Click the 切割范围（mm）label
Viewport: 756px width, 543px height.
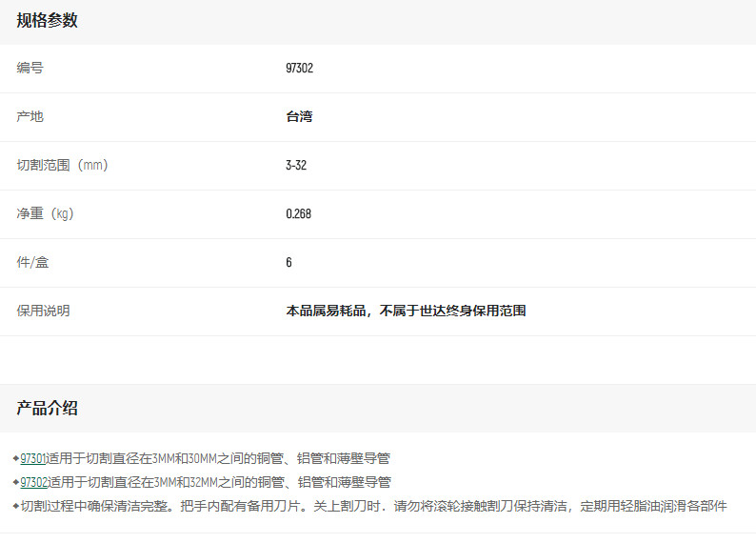click(x=62, y=166)
